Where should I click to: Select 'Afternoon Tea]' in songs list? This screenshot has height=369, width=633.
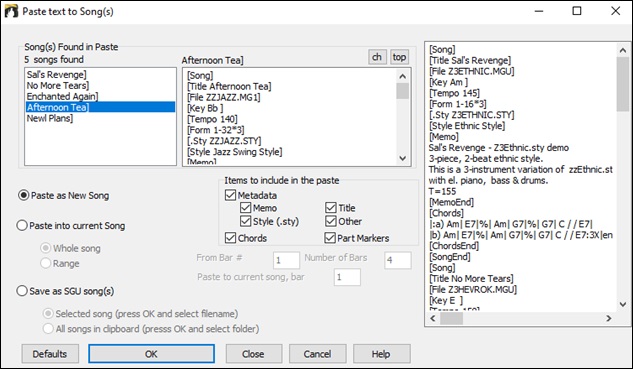click(100, 107)
